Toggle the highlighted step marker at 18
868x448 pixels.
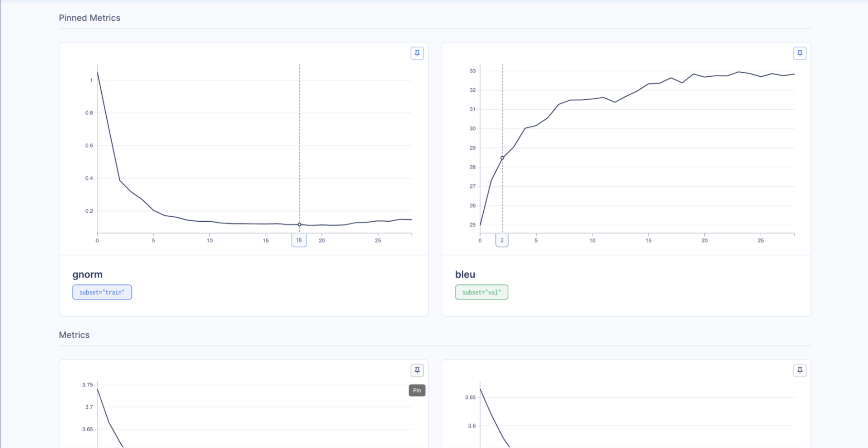pos(299,240)
